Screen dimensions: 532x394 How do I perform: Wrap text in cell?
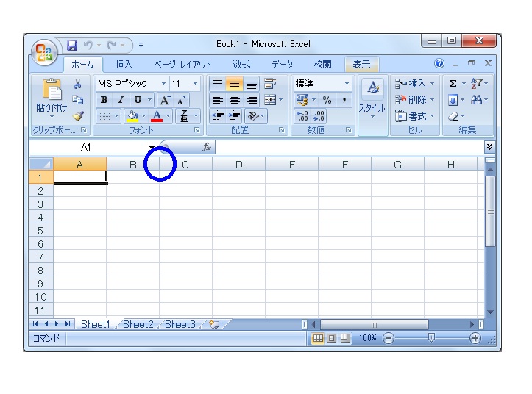pos(270,83)
